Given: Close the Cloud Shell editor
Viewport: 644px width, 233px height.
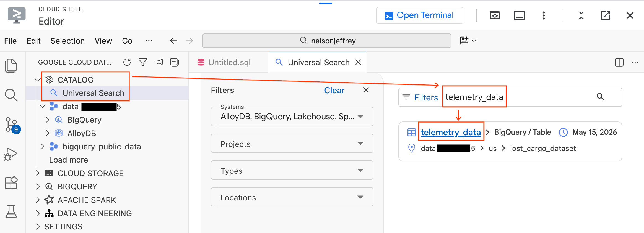Looking at the screenshot, I should pyautogui.click(x=630, y=15).
